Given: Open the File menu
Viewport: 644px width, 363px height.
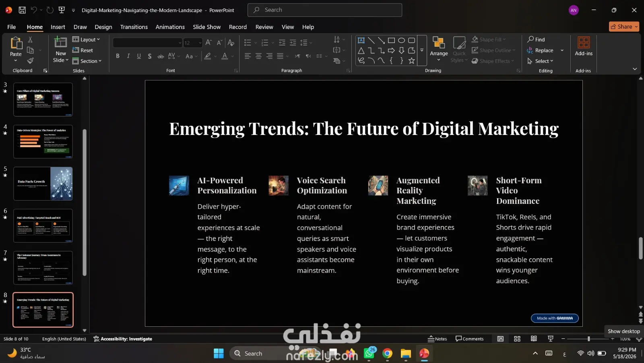Looking at the screenshot, I should 12,27.
